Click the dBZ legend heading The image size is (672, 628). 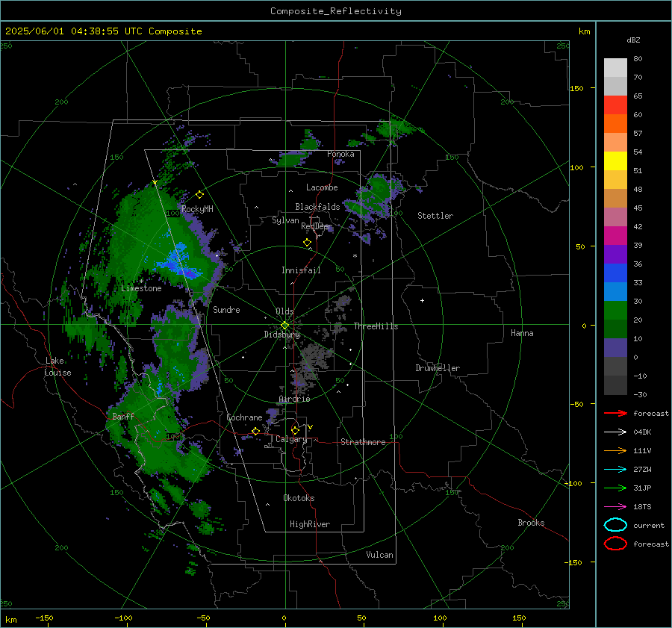tap(633, 40)
